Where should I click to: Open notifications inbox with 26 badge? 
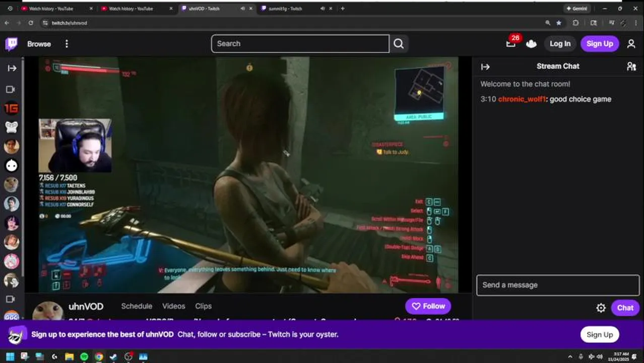(511, 43)
